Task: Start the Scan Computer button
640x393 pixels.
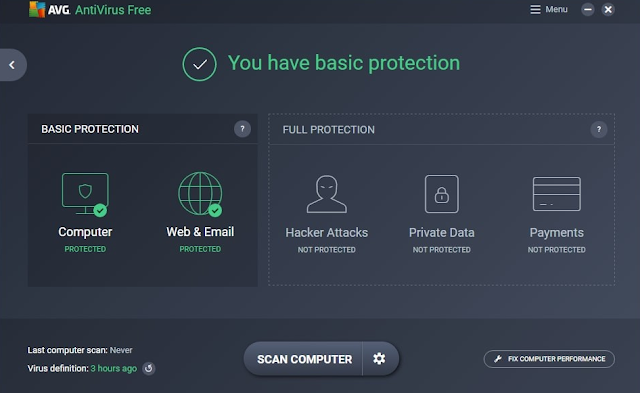Action: [x=304, y=359]
